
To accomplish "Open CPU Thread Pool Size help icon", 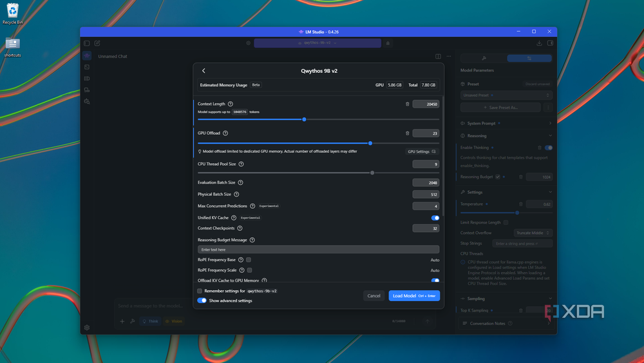I will pos(241,164).
